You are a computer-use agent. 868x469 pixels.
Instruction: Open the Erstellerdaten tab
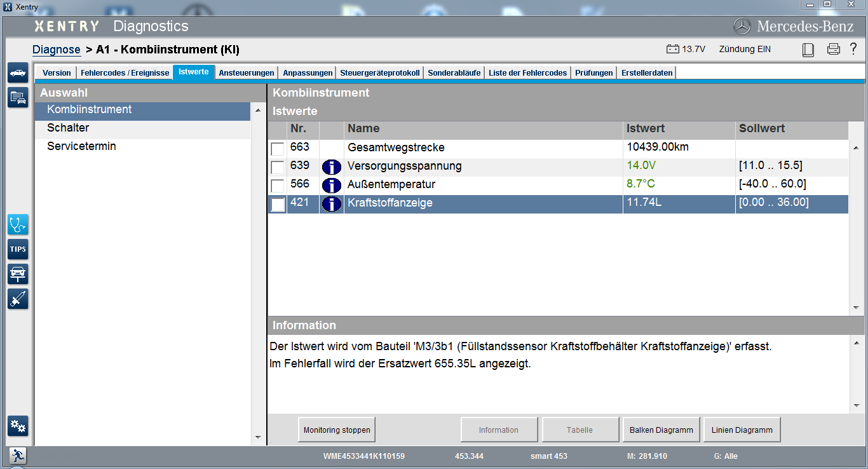pyautogui.click(x=647, y=73)
